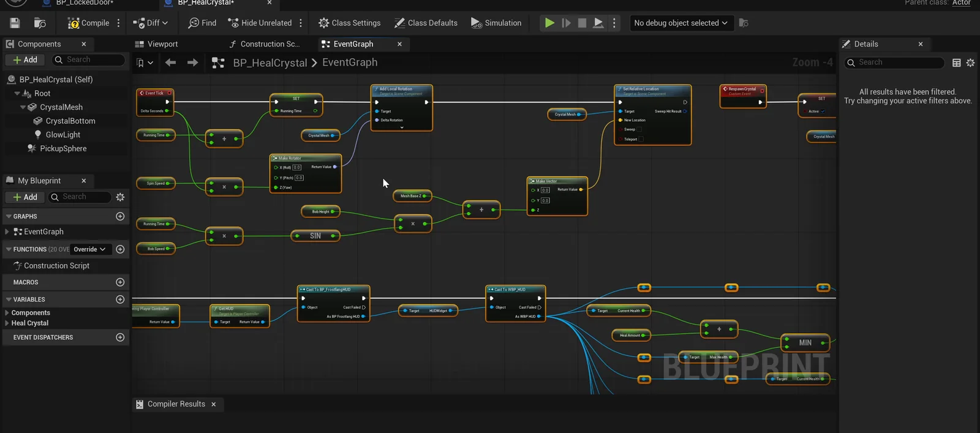980x433 pixels.
Task: Switch to the Viewport tab
Action: (x=156, y=44)
